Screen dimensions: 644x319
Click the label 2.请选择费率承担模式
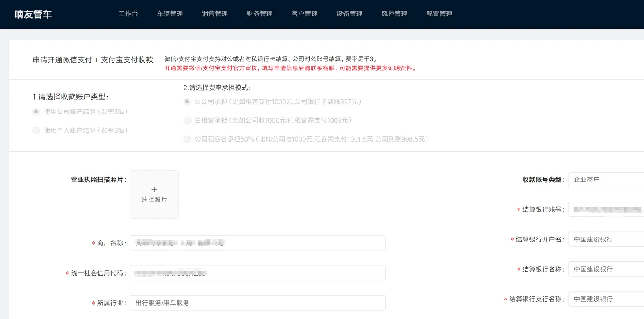click(x=217, y=88)
